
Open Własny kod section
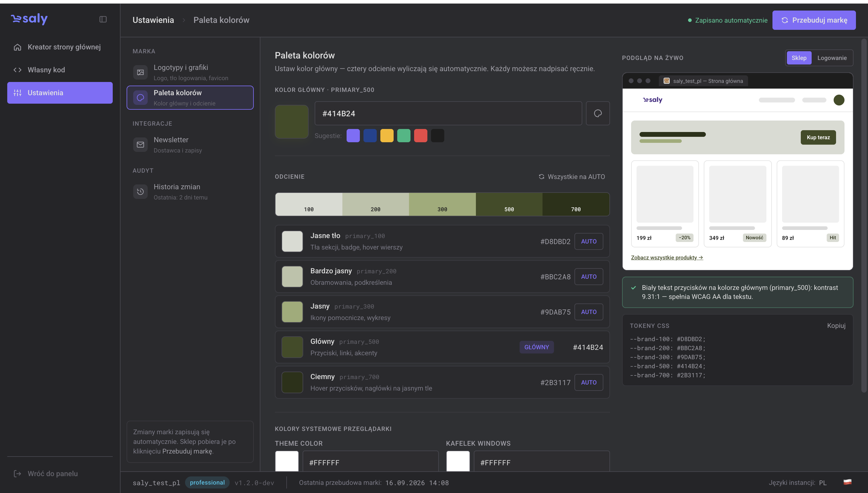tap(60, 70)
